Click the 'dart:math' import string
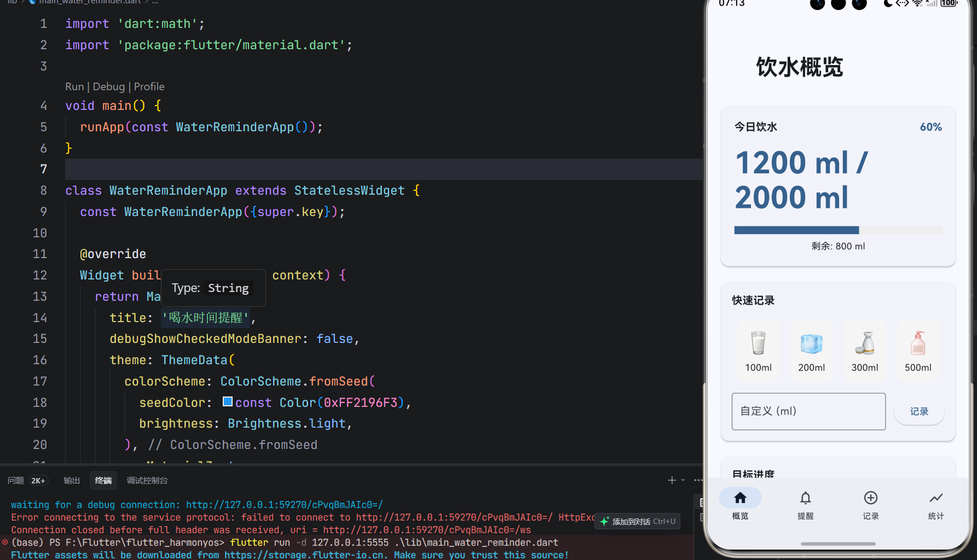The width and height of the screenshot is (977, 560). pos(158,24)
